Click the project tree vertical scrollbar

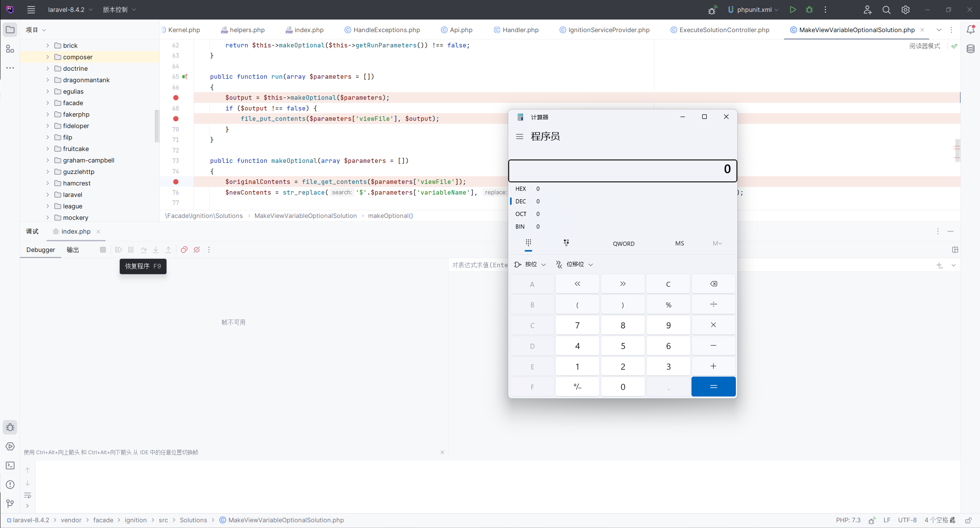coord(157,126)
